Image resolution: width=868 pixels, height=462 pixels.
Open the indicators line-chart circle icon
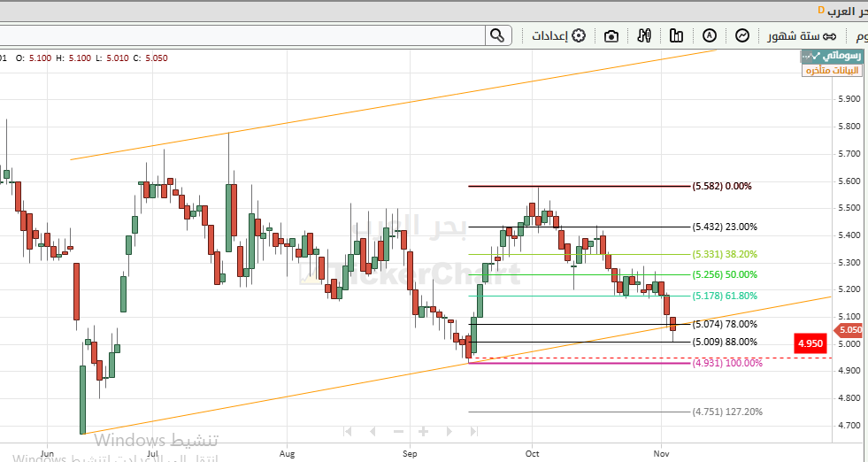pyautogui.click(x=742, y=36)
